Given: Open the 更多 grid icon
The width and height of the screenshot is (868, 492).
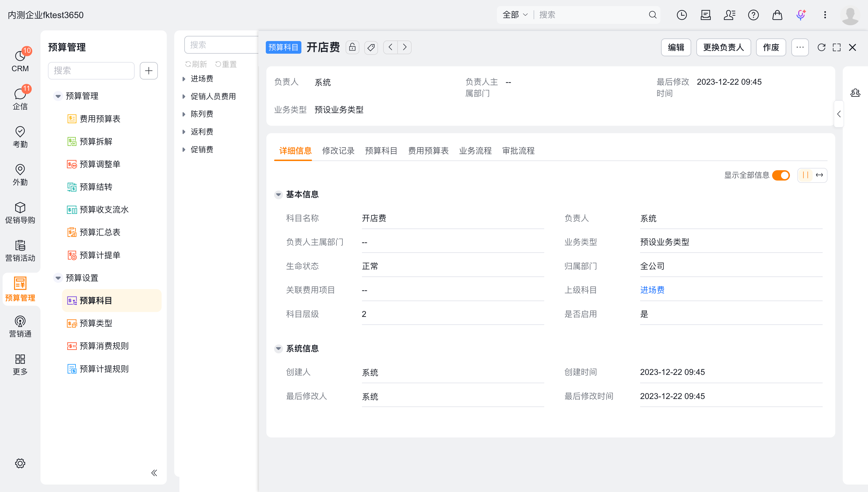Looking at the screenshot, I should pos(20,364).
